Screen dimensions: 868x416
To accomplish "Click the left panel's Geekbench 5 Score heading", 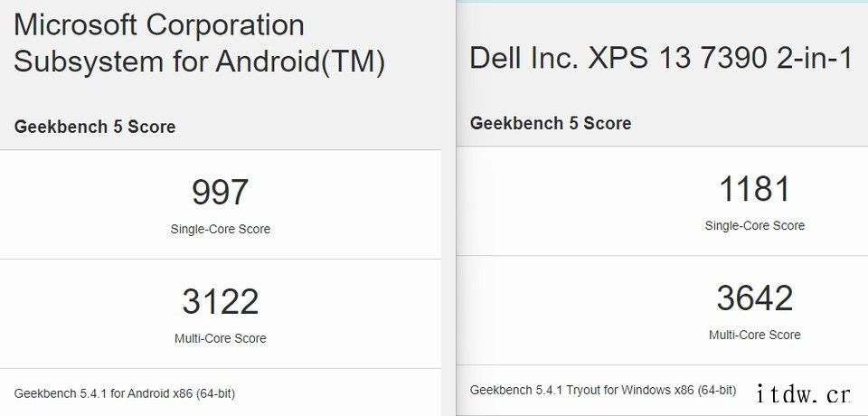I will point(95,127).
